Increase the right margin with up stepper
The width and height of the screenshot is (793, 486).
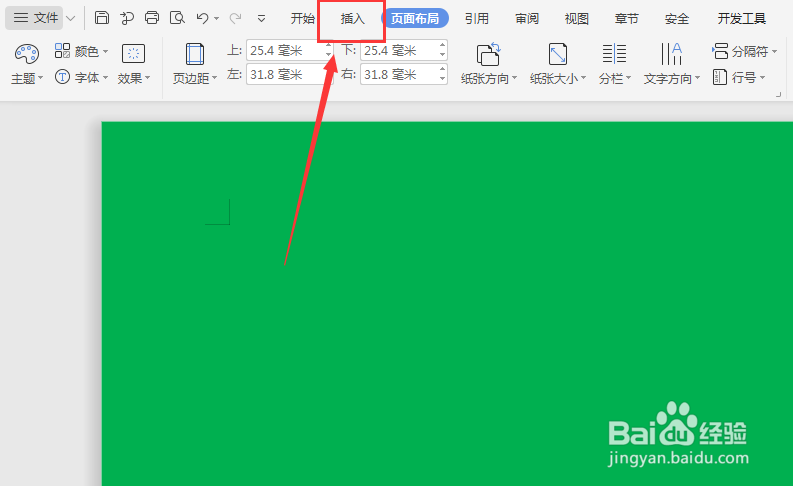(x=443, y=69)
